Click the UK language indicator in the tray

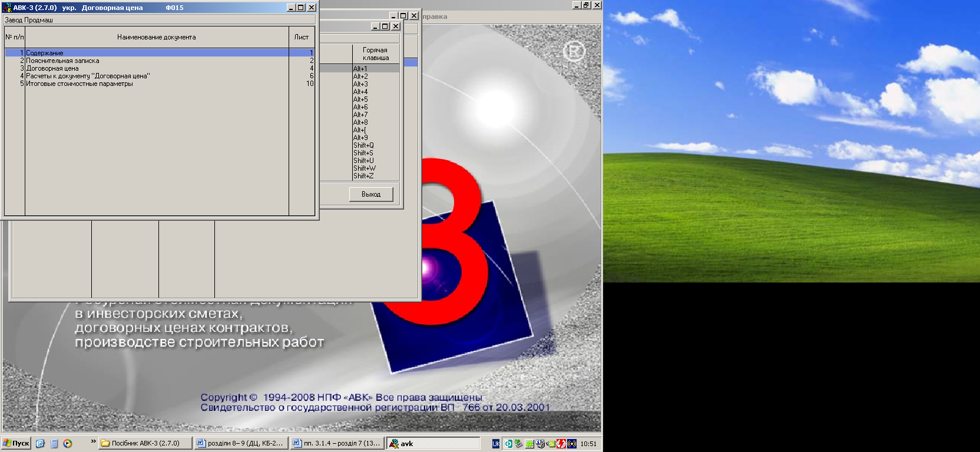coord(496,444)
